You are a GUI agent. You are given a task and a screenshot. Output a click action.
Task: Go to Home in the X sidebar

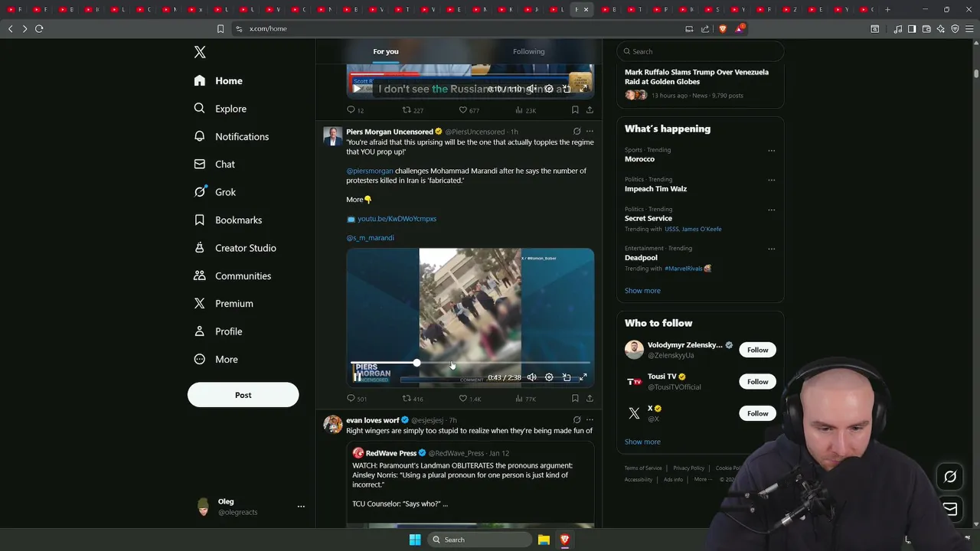tap(219, 81)
